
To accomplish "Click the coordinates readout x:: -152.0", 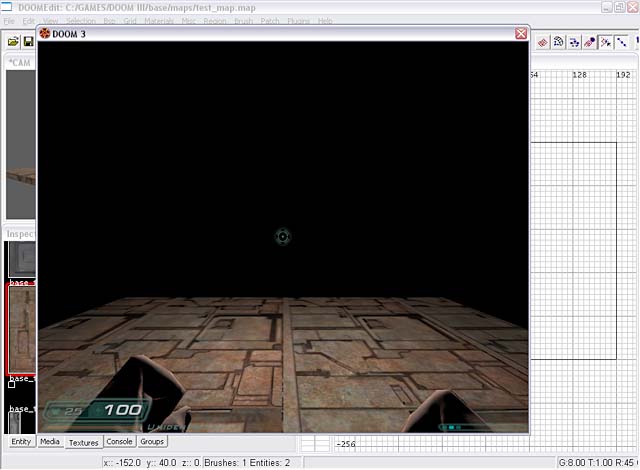I will [x=152, y=463].
